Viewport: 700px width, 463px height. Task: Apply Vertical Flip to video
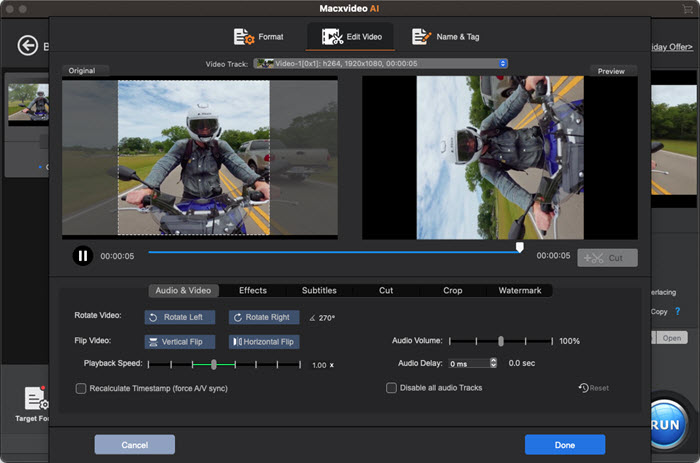point(180,342)
